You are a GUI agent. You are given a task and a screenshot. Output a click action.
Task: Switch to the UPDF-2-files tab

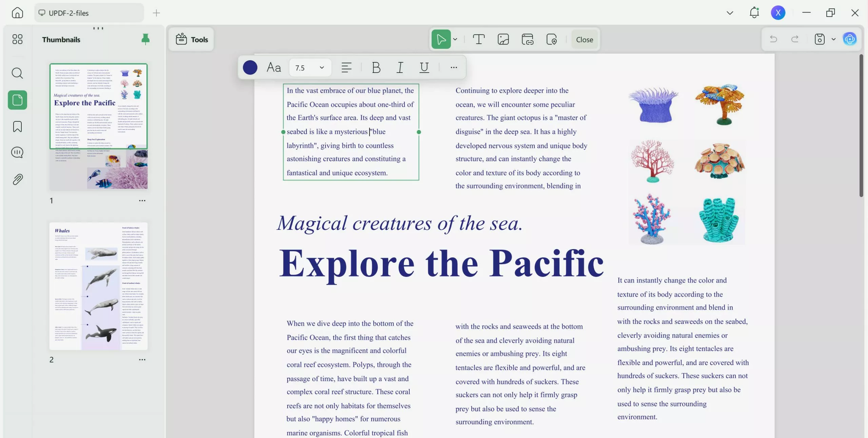point(89,13)
